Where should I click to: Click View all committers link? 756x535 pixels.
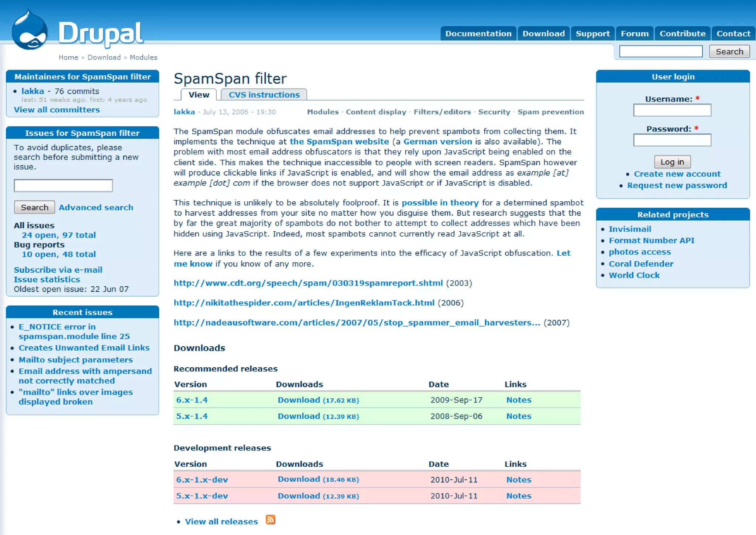click(x=57, y=110)
